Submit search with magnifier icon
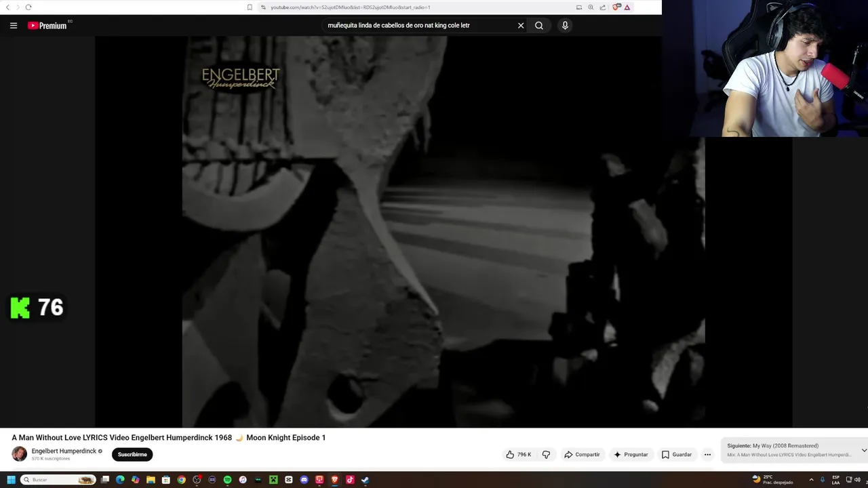 coord(539,26)
